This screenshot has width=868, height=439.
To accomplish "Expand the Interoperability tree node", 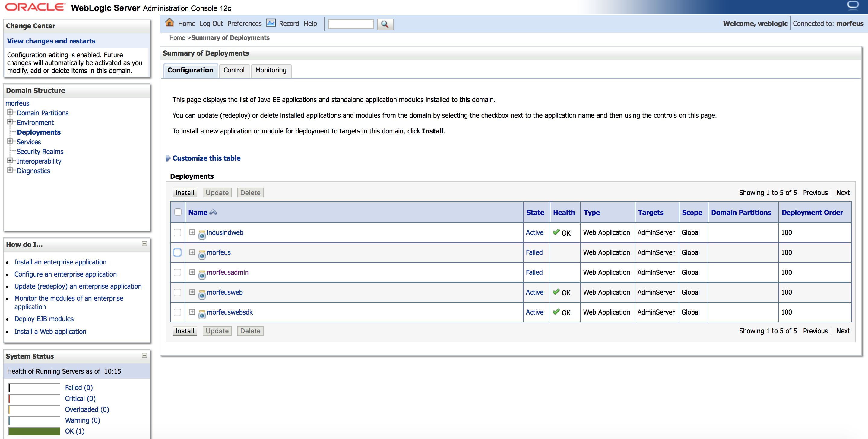I will pos(10,160).
